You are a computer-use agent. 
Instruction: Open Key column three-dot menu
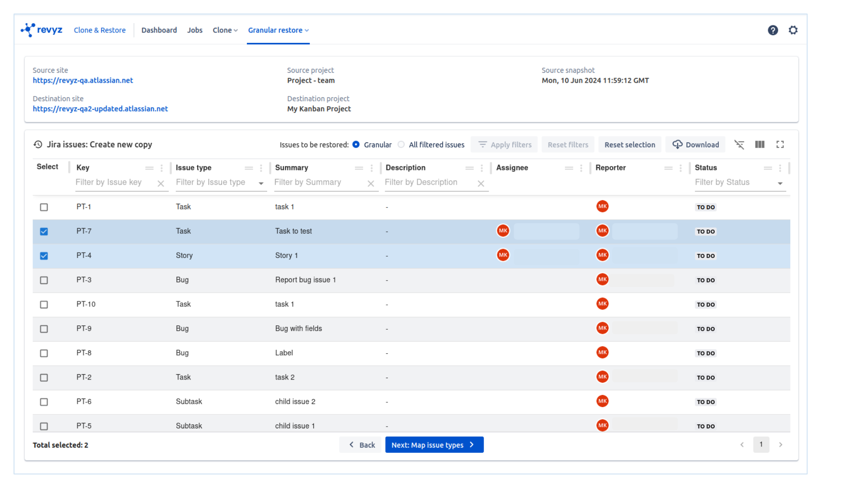coord(161,168)
